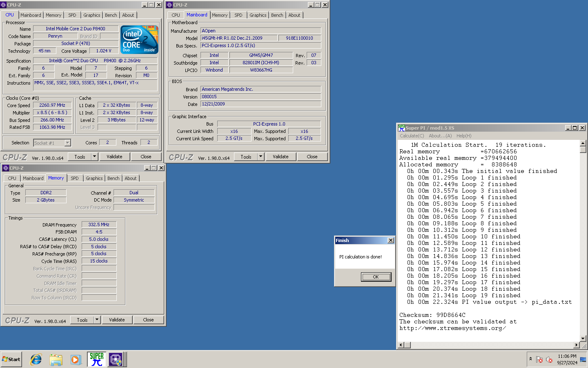Open About tab in CPU window
The width and height of the screenshot is (588, 368).
tap(128, 15)
